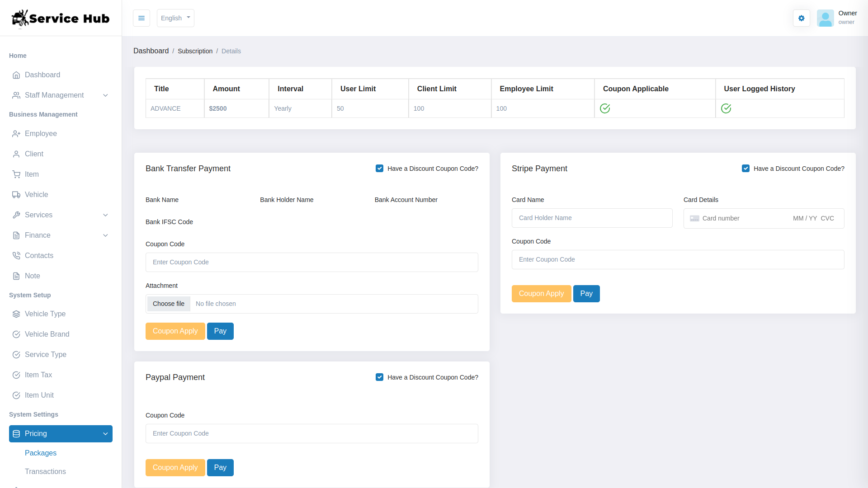Open the Vehicle car icon

17,194
